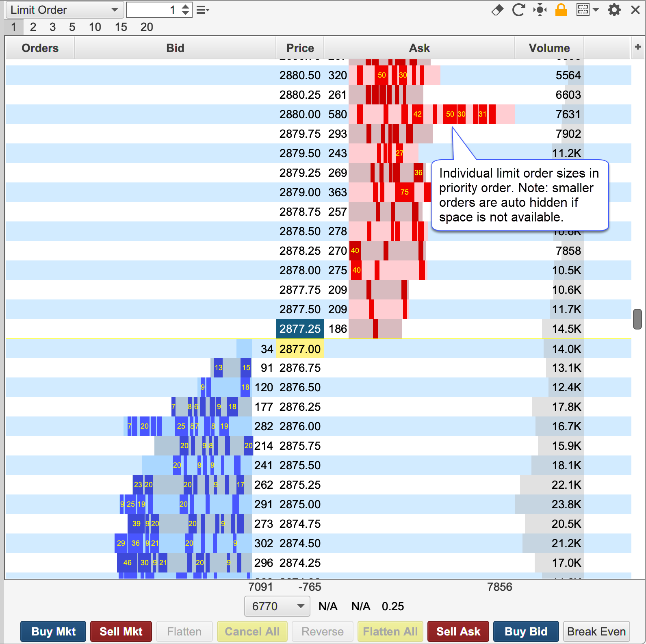Click the circular refresh arrow icon
The width and height of the screenshot is (646, 644).
518,10
